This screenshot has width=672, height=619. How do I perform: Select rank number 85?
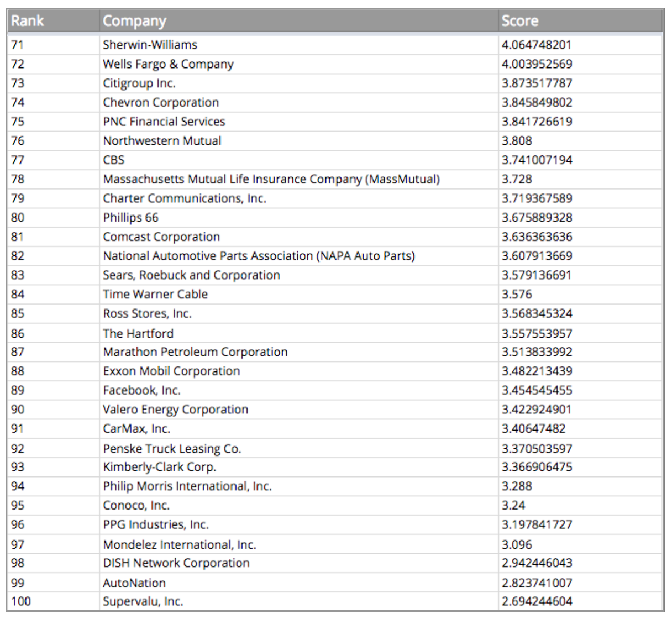[x=18, y=313]
